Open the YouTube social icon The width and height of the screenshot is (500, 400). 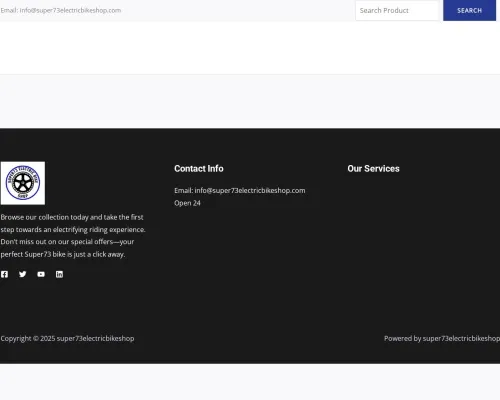[41, 274]
